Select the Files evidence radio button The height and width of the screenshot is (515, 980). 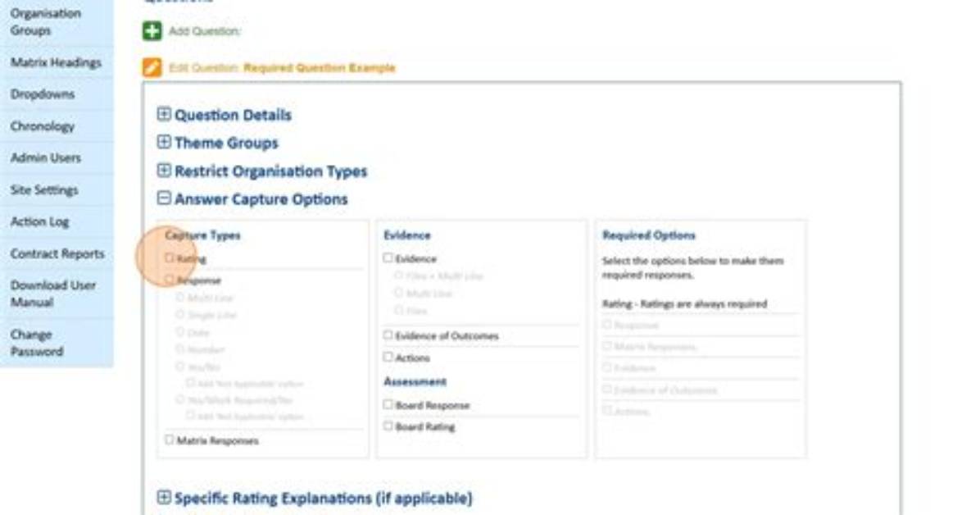[x=398, y=310]
